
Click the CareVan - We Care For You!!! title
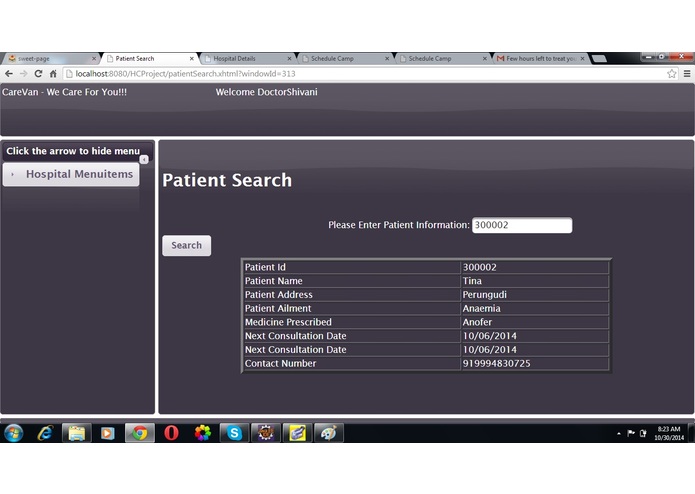[64, 92]
